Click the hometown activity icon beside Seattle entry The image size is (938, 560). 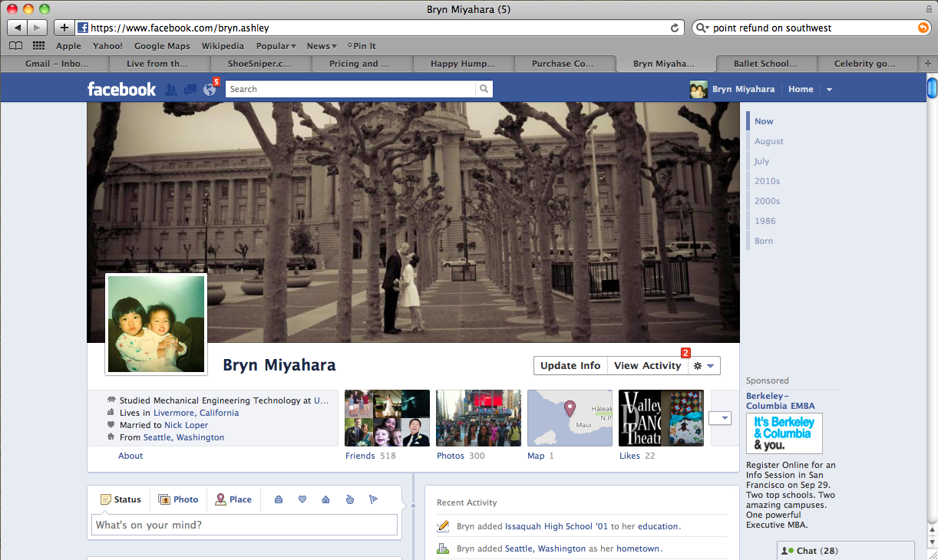443,548
